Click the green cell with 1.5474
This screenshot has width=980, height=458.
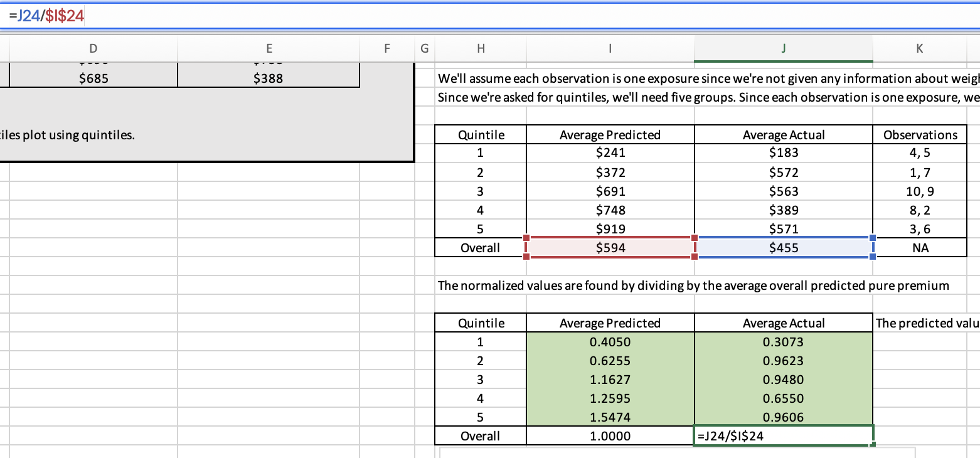[x=610, y=417]
